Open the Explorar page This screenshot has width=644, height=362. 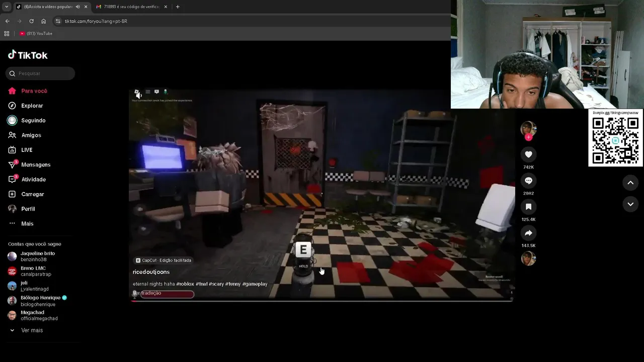(x=26, y=106)
